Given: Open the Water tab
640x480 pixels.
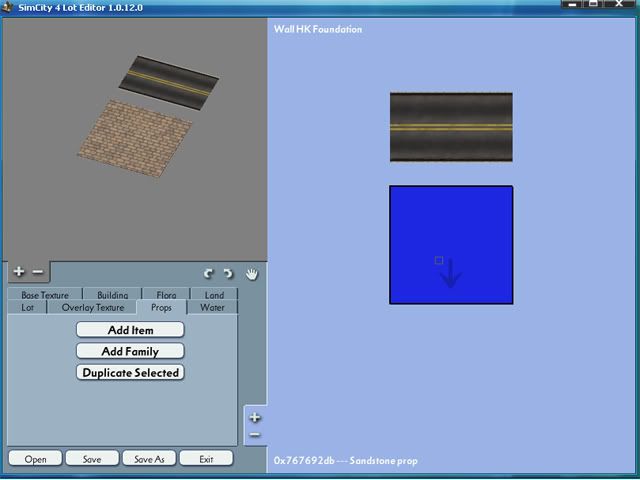Looking at the screenshot, I should [x=212, y=307].
